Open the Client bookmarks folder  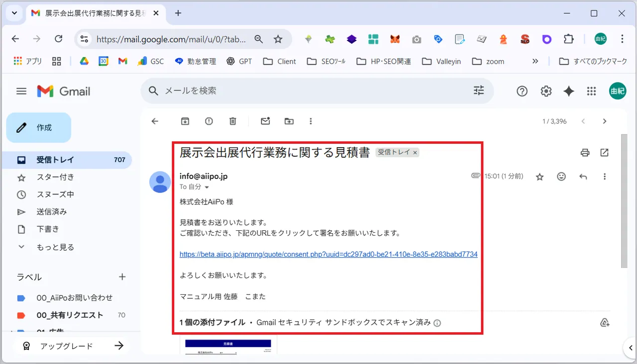(280, 61)
